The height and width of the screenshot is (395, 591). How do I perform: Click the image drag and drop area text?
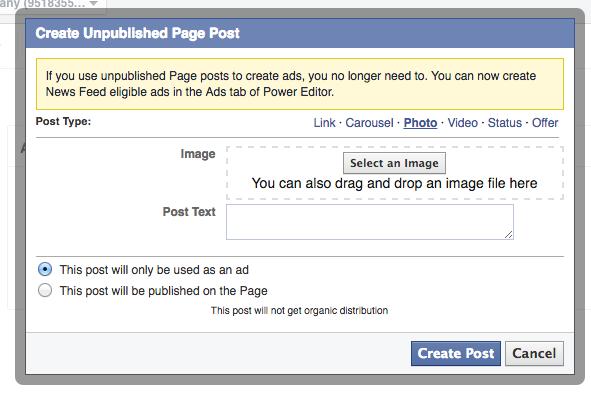click(394, 183)
